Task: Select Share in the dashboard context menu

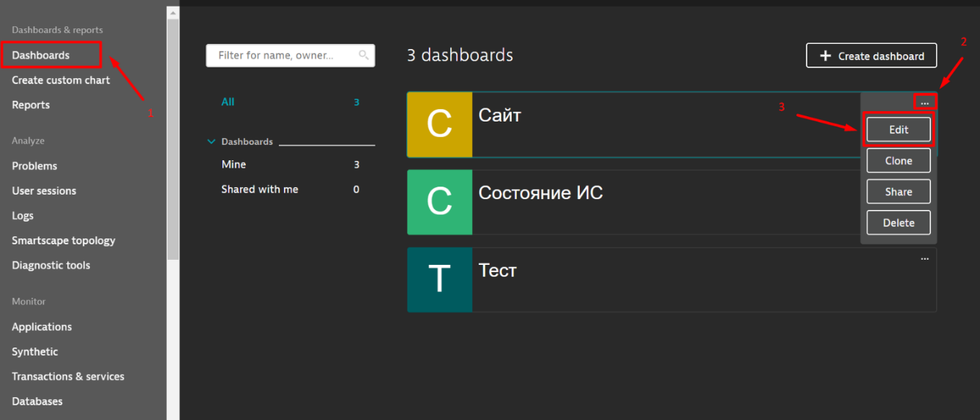Action: [898, 192]
